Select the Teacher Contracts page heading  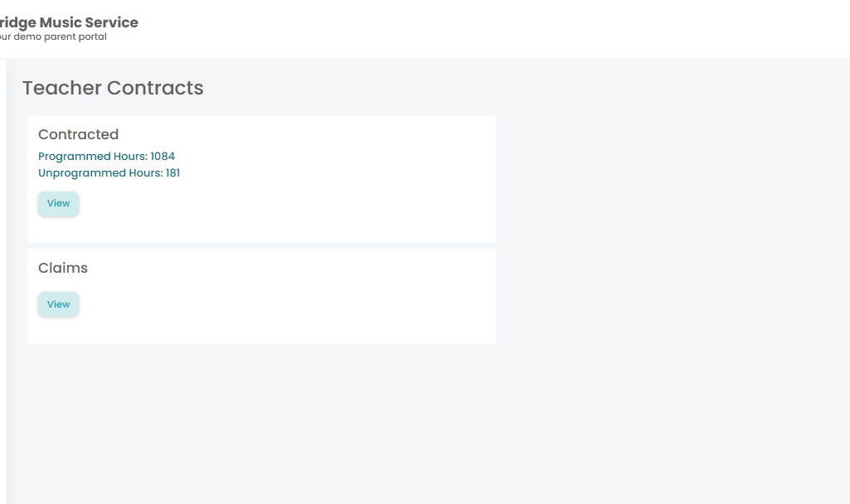[x=113, y=88]
